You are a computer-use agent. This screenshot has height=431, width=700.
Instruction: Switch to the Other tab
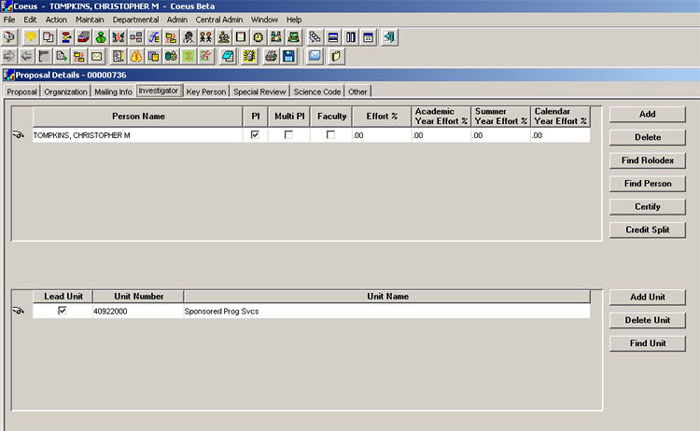pos(358,92)
